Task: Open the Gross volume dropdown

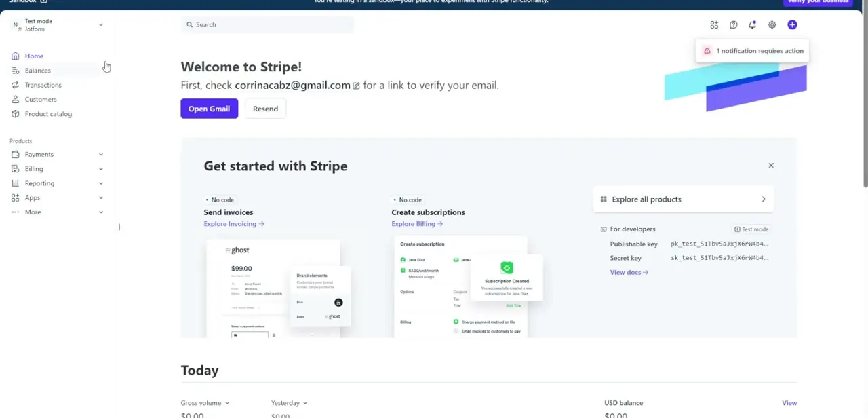Action: point(205,403)
